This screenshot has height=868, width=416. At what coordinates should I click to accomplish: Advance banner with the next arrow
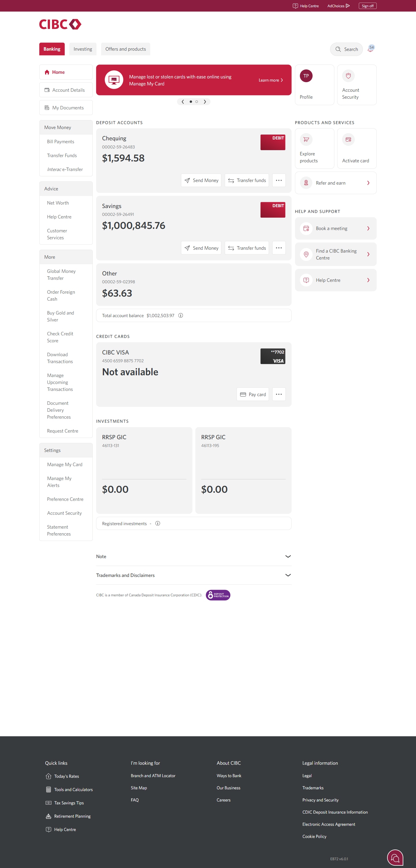[205, 102]
